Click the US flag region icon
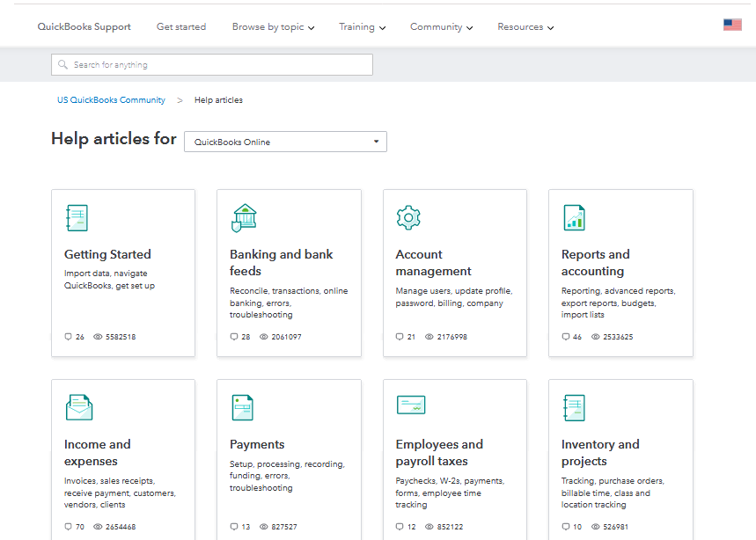 [x=732, y=25]
